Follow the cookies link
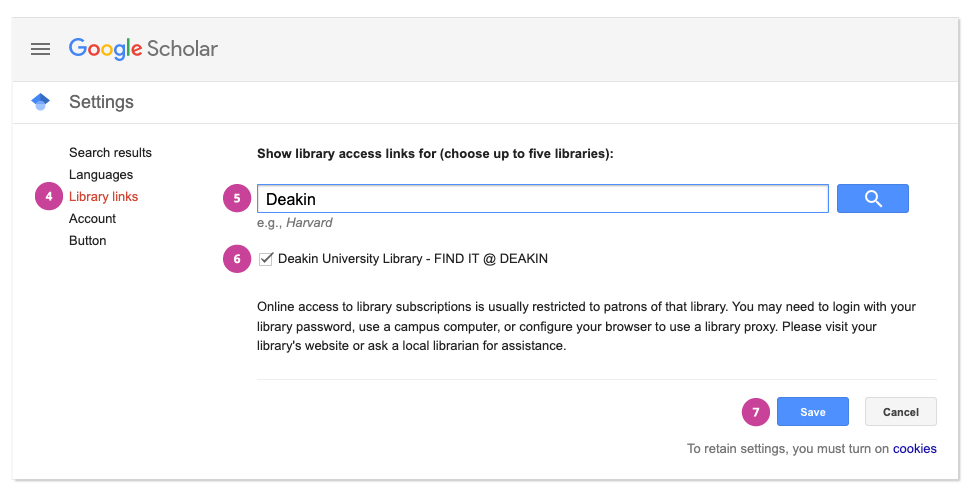The height and width of the screenshot is (496, 971). point(914,449)
